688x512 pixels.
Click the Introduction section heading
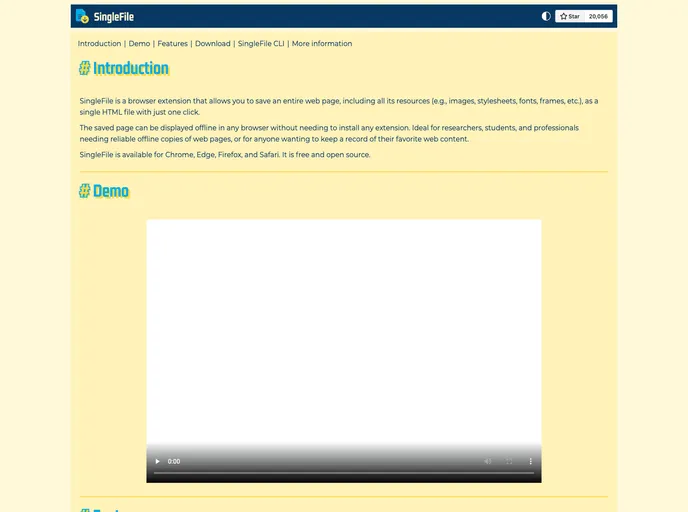tap(131, 68)
